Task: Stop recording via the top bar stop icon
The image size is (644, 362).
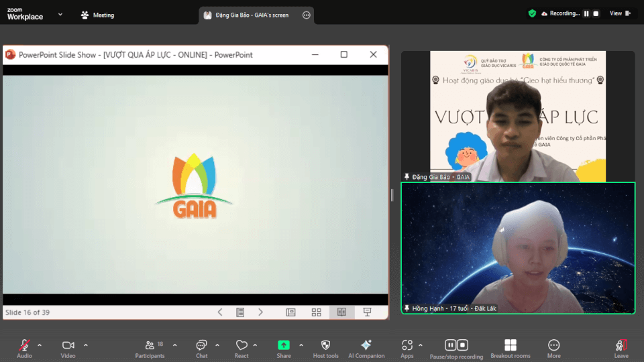Action: click(x=596, y=13)
